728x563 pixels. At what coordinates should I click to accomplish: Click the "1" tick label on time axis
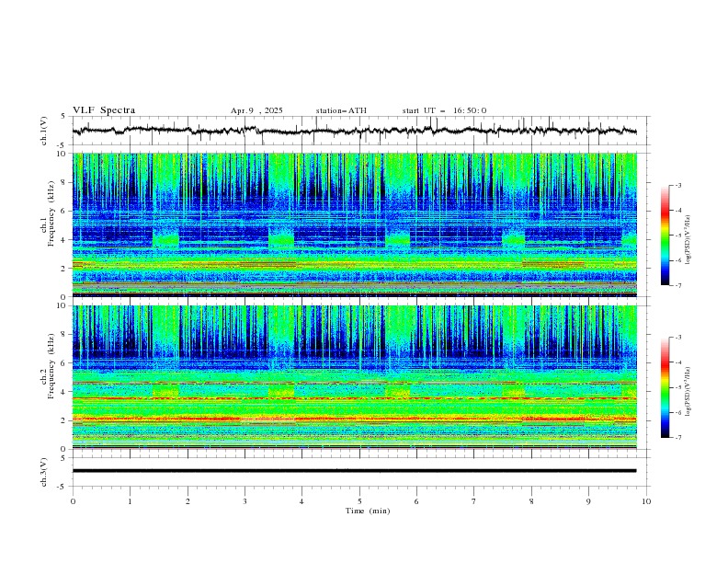pyautogui.click(x=130, y=501)
